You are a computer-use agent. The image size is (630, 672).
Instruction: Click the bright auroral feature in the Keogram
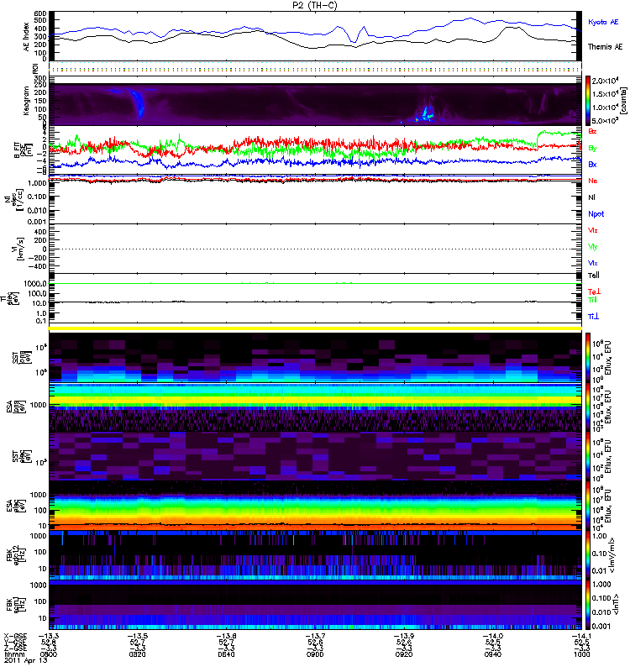(x=427, y=113)
